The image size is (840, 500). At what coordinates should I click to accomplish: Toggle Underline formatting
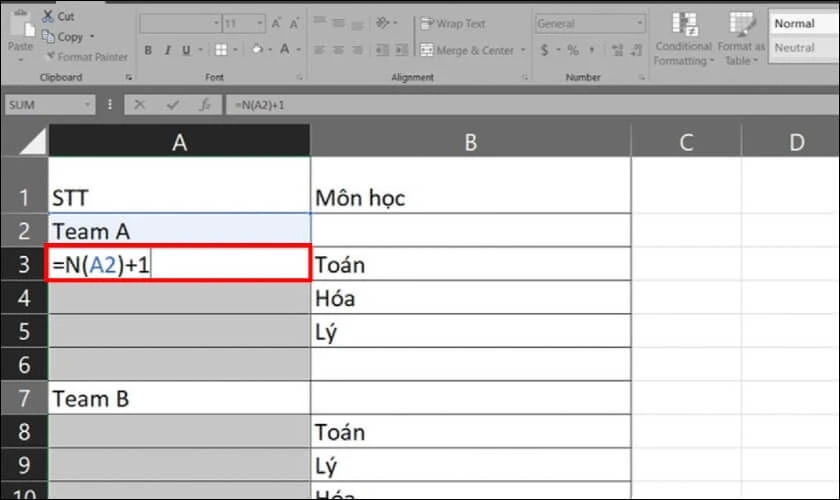coord(186,50)
